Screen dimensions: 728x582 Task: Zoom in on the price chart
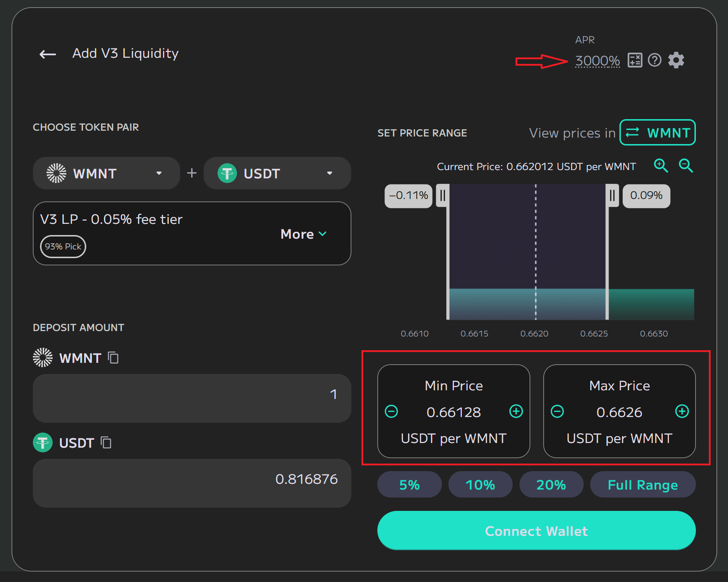(661, 166)
